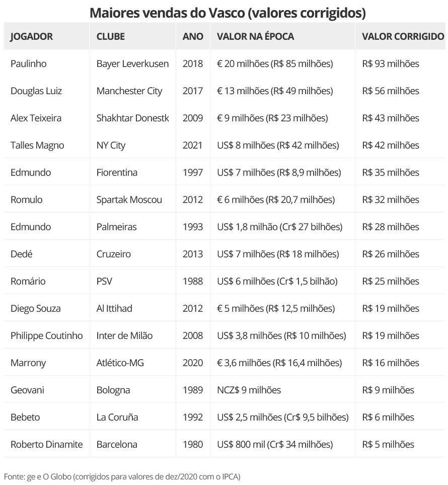Select the Roberto Dinamite player cell
This screenshot has height=485, width=448.
[46, 444]
